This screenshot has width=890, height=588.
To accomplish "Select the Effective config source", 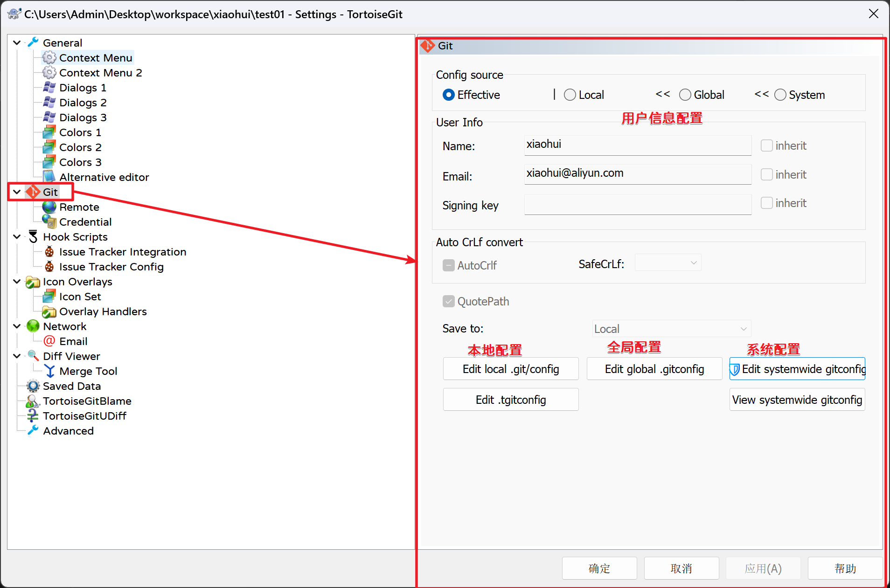I will 449,95.
